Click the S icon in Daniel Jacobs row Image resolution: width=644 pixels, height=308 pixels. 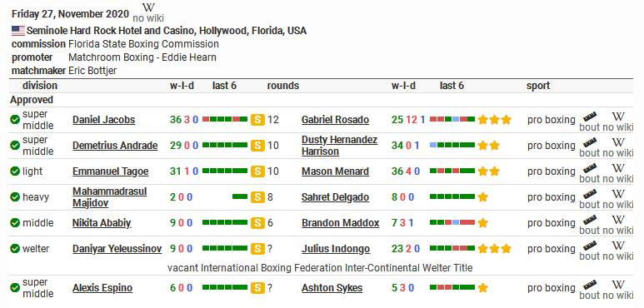tap(257, 119)
